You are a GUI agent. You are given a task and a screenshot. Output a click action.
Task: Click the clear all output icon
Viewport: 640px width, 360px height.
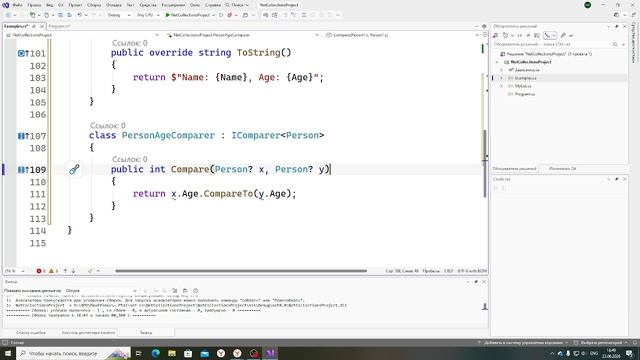(175, 291)
